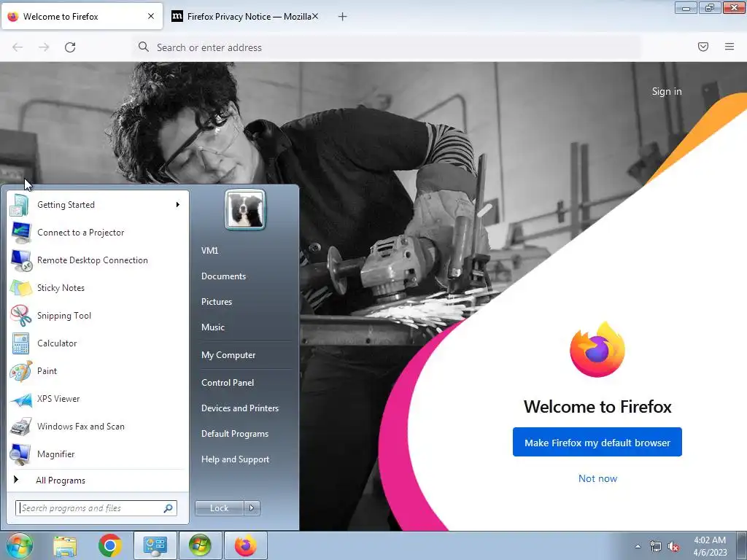This screenshot has height=560, width=747.
Task: Open Control Panel from Start menu
Action: (228, 383)
